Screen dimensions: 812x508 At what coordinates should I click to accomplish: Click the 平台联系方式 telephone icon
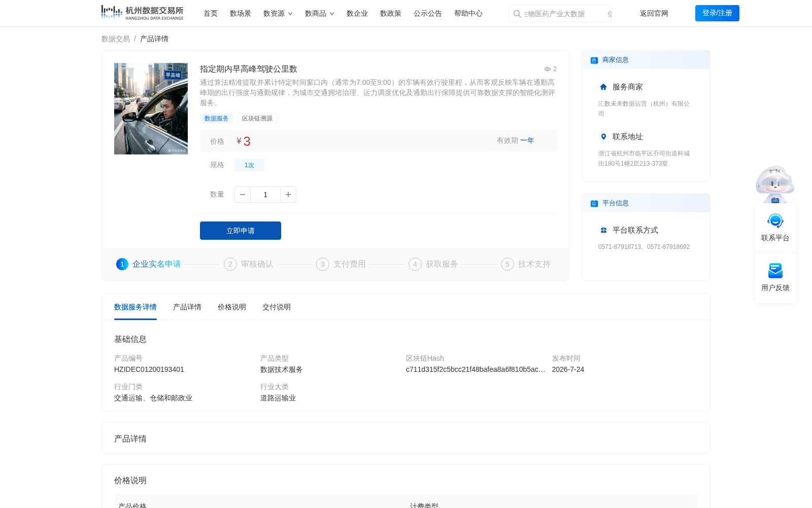(x=603, y=230)
